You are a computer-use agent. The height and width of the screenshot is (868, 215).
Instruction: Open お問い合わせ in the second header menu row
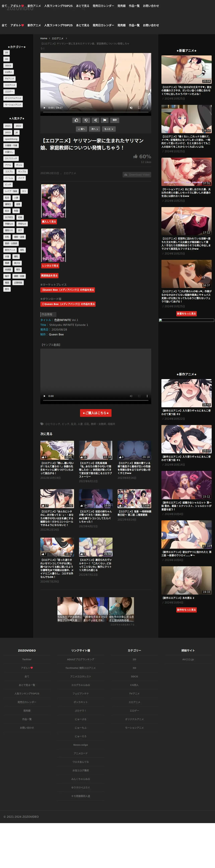coord(151,25)
